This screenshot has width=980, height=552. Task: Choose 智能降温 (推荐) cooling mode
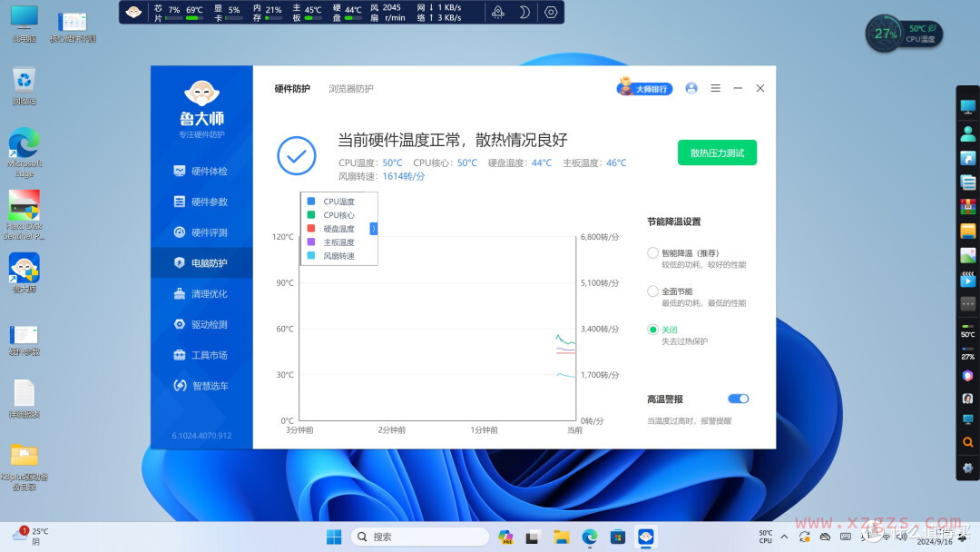(x=652, y=253)
